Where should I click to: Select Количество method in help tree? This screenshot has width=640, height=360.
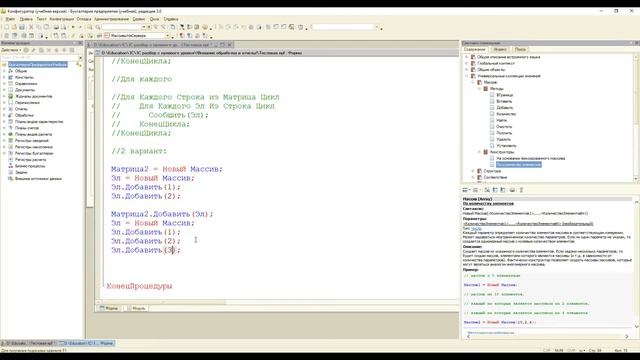(506, 114)
